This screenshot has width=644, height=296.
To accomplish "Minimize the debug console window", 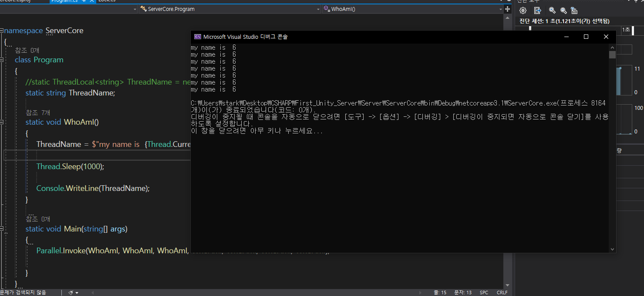I will 566,37.
